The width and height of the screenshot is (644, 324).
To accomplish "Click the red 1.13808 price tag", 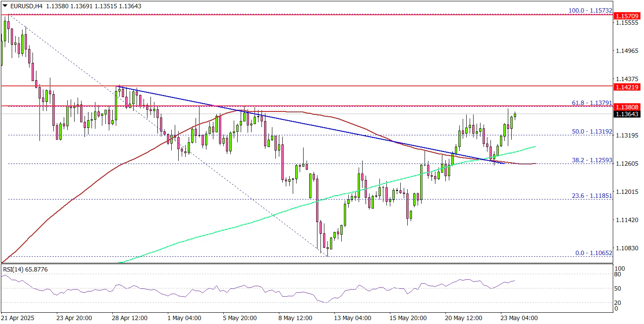I will pos(628,107).
